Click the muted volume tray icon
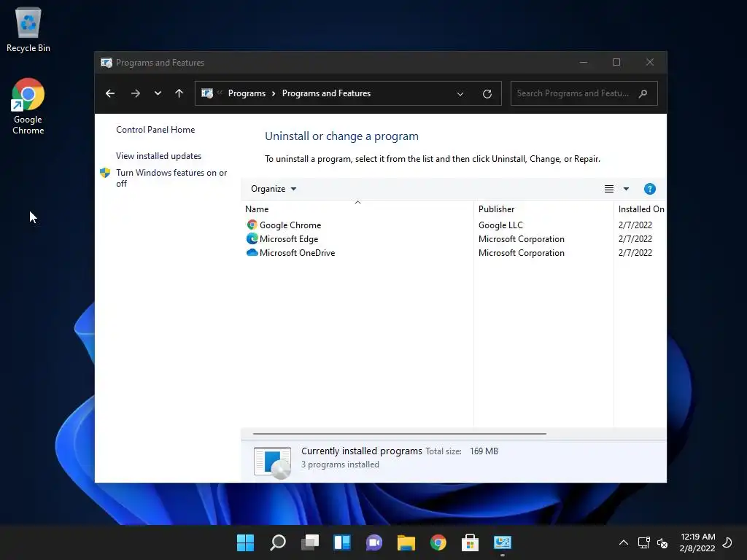747x560 pixels. pyautogui.click(x=662, y=542)
